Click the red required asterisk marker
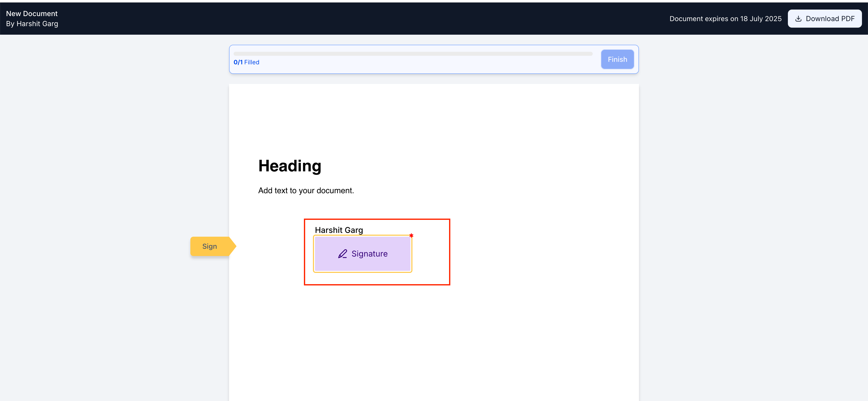This screenshot has width=868, height=401. pos(411,235)
